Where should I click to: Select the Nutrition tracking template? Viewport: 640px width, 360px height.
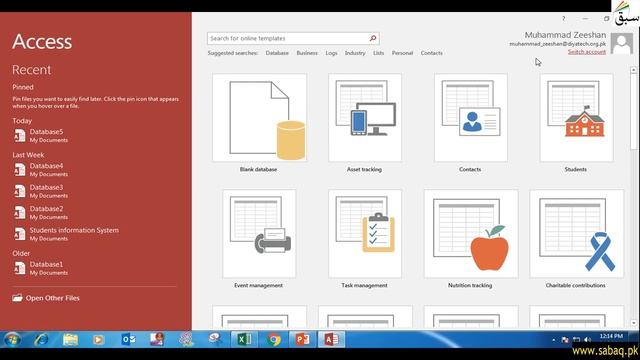[x=470, y=239]
